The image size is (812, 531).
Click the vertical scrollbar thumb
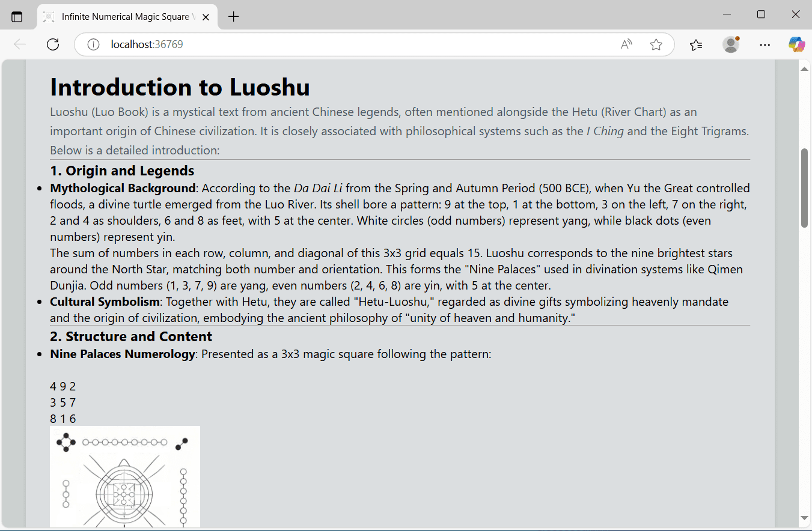(804, 187)
